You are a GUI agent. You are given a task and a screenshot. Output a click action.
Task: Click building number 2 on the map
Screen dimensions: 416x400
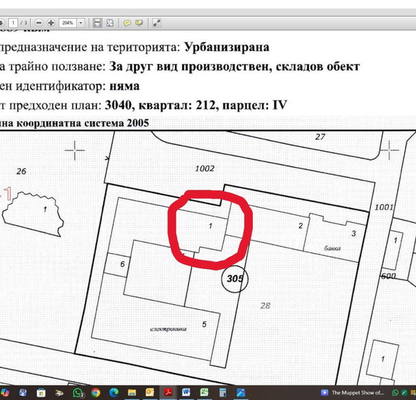click(300, 226)
